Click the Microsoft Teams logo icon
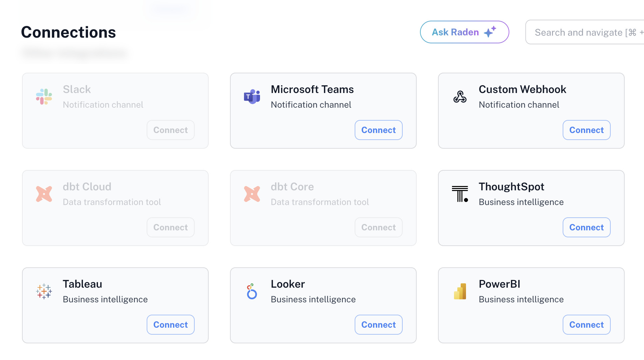The image size is (644, 360). [252, 97]
